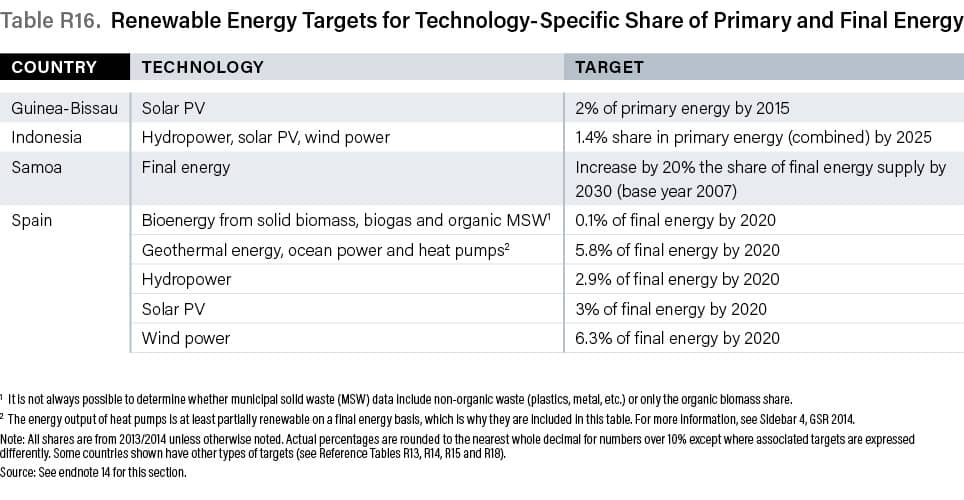Select the 5.8% of final energy target

pos(675,250)
